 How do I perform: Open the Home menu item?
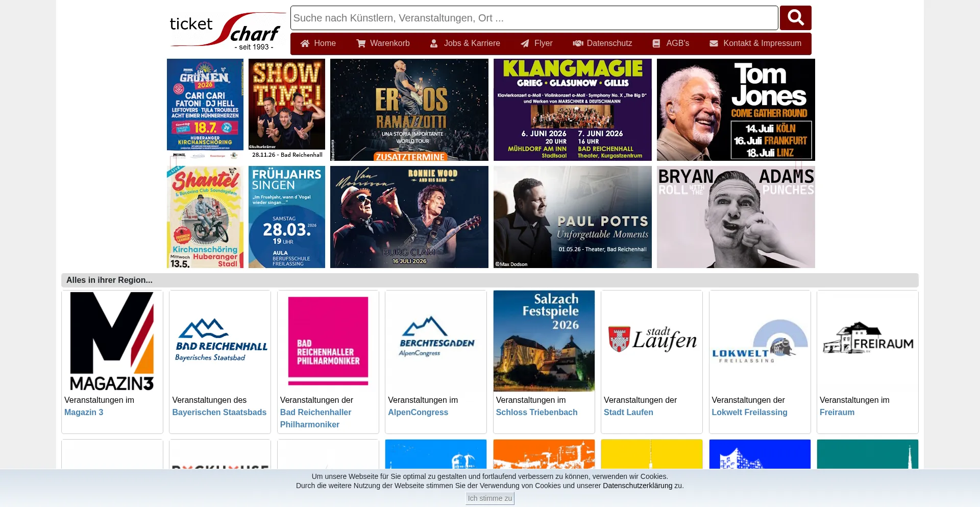click(318, 43)
